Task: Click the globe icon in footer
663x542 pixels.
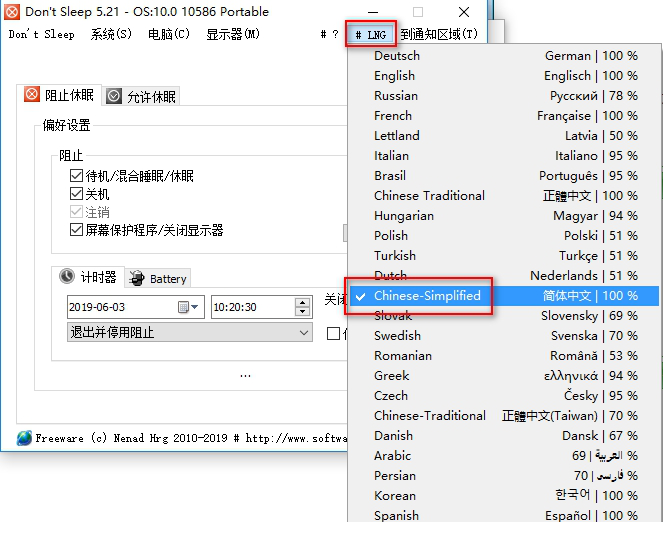Action: tap(24, 438)
